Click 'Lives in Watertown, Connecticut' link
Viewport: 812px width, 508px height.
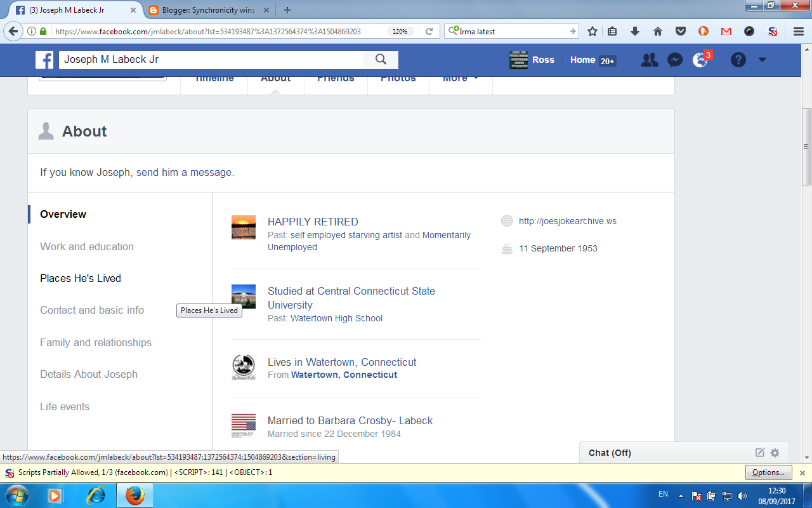click(x=342, y=362)
